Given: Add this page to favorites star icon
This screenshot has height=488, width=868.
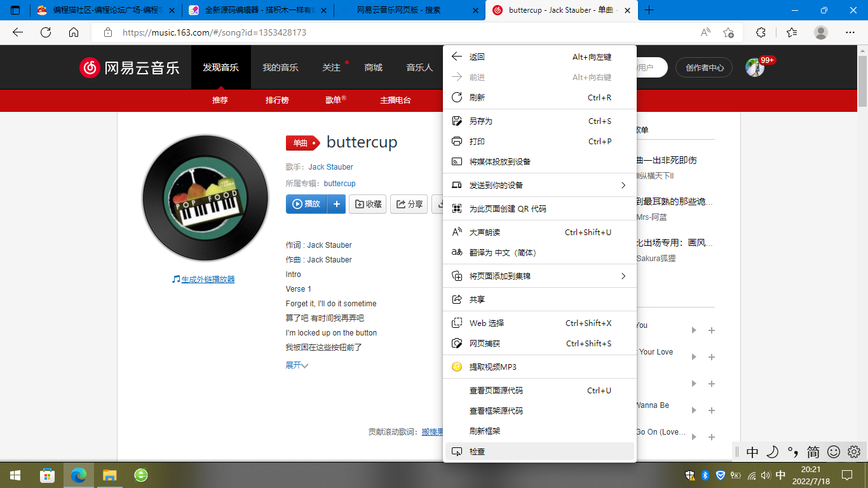Looking at the screenshot, I should 728,32.
